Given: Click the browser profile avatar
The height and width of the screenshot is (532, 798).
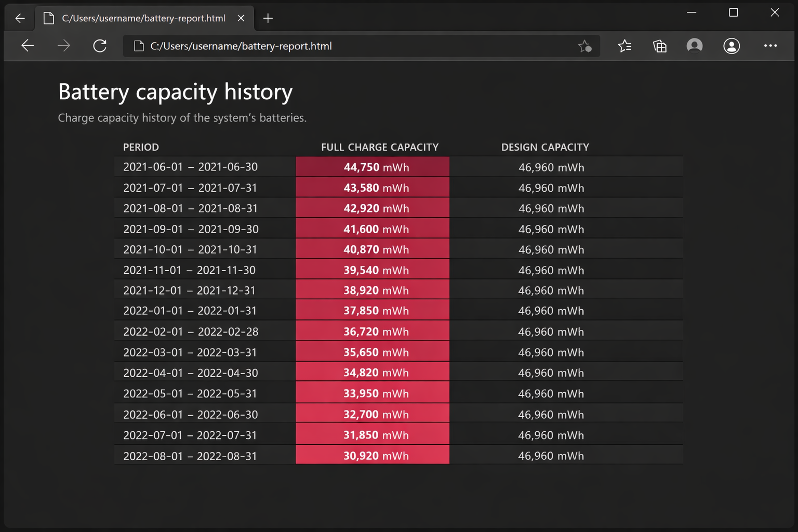Looking at the screenshot, I should pos(694,46).
